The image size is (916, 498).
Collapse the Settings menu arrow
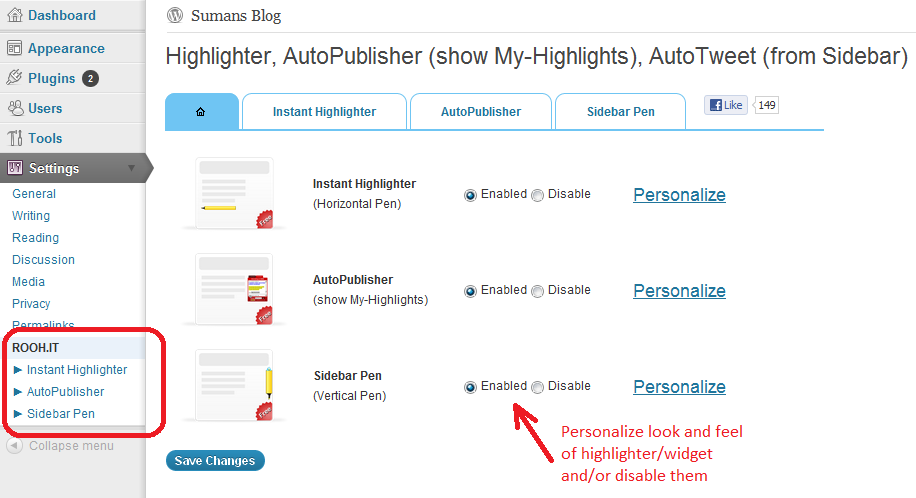coord(131,168)
